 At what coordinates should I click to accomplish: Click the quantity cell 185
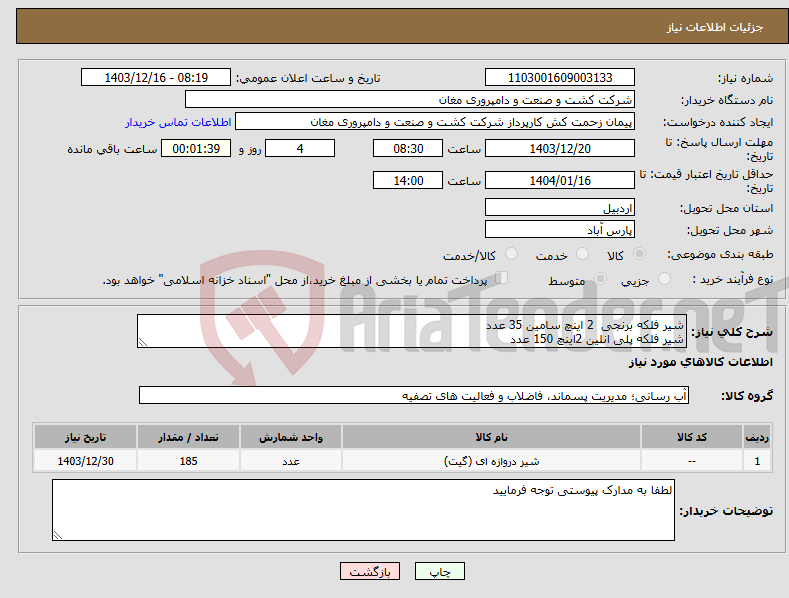[188, 461]
